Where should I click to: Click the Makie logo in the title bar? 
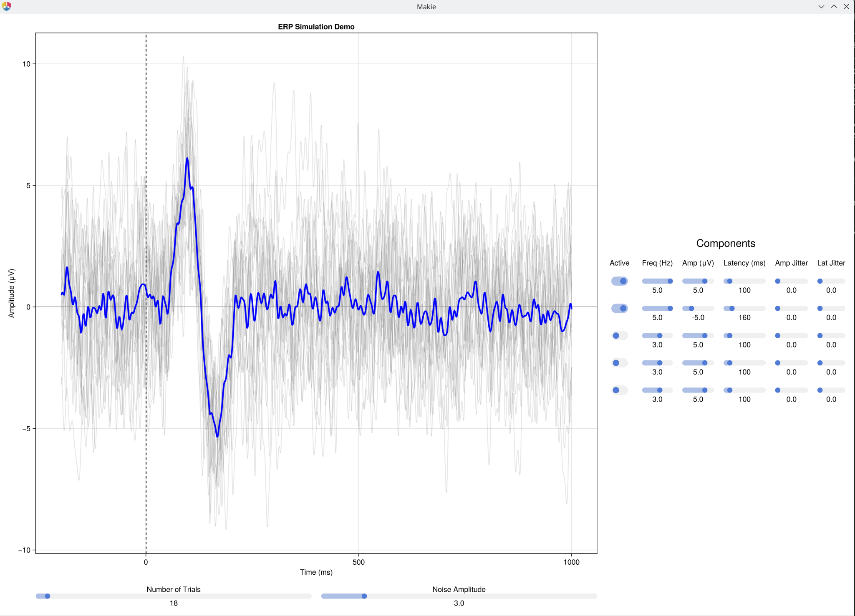(x=7, y=6)
